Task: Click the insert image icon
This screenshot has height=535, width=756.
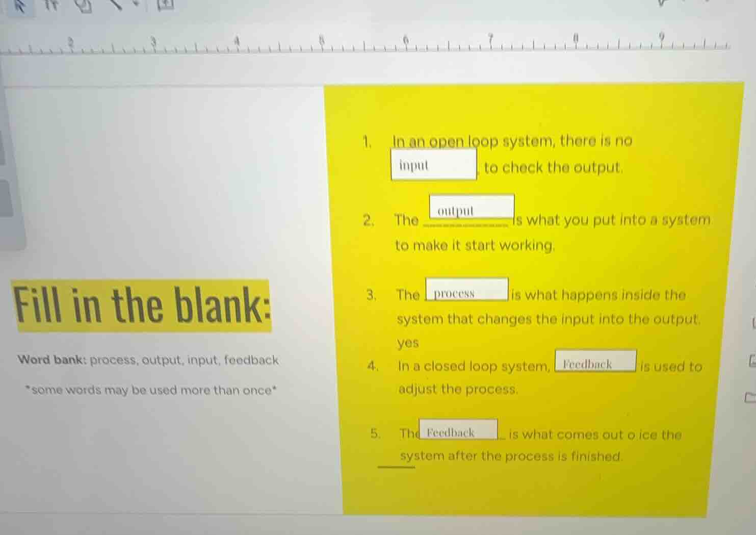Action: [166, 5]
